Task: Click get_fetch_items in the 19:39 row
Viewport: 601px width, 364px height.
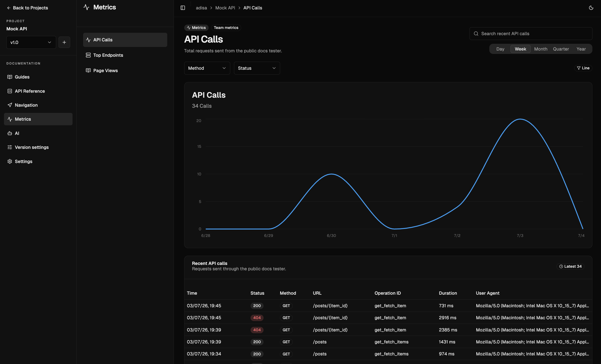Action: [x=391, y=342]
